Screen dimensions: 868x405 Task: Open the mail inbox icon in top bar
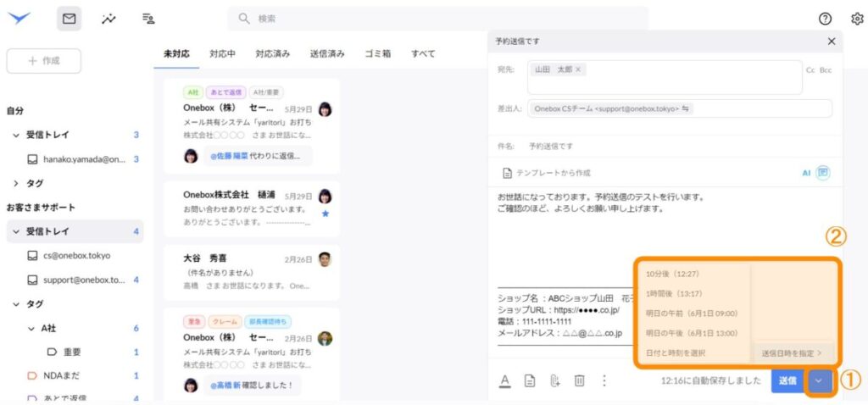pyautogui.click(x=69, y=19)
